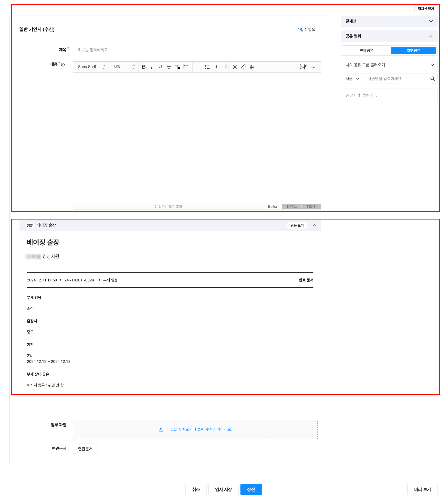Open Sans Serif font dropdown
The width and height of the screenshot is (448, 501).
click(x=91, y=67)
